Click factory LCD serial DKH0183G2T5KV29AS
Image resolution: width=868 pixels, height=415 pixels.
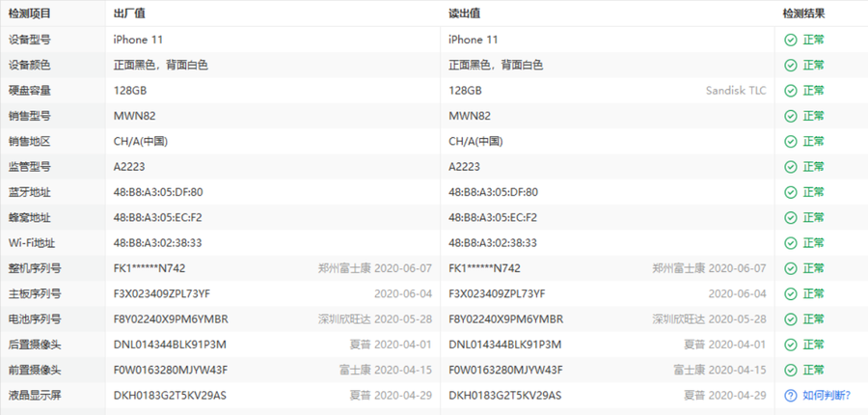pos(170,396)
